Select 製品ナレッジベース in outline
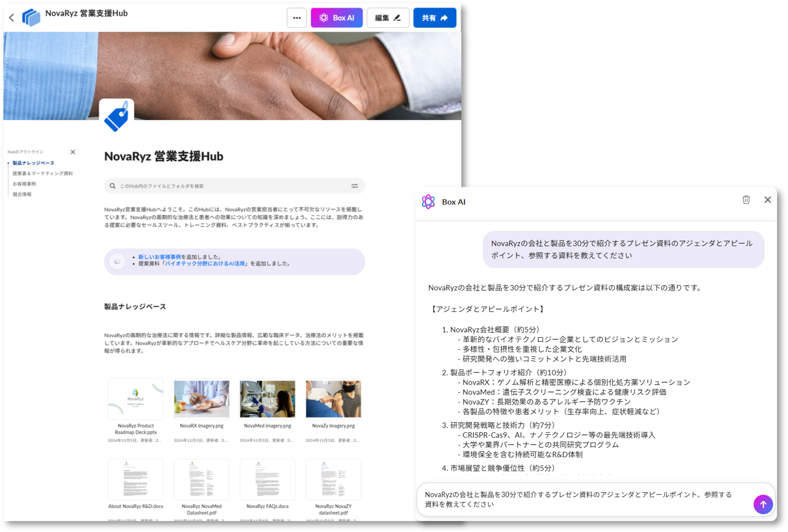 [33, 163]
